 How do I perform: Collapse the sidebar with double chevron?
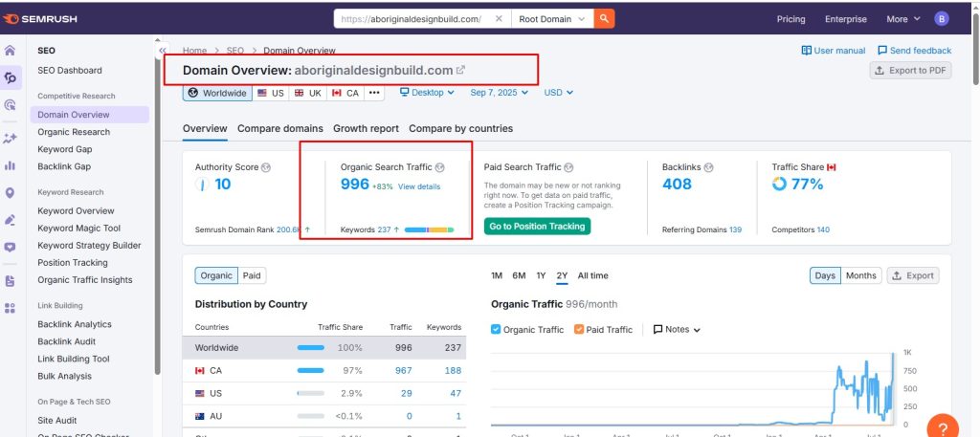click(163, 51)
